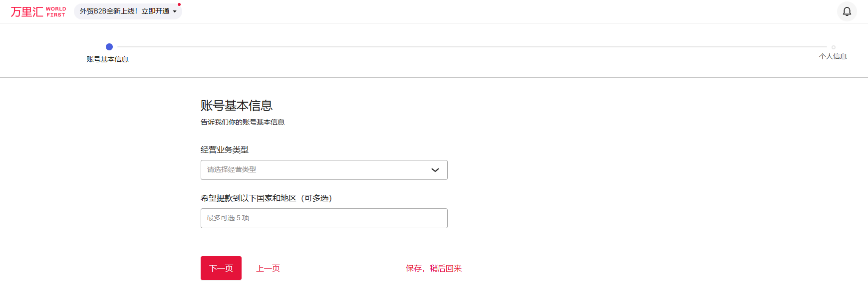Screen dimensions: 868x295
Task: Click the red dot on 外贸B2B banner
Action: pos(179,4)
